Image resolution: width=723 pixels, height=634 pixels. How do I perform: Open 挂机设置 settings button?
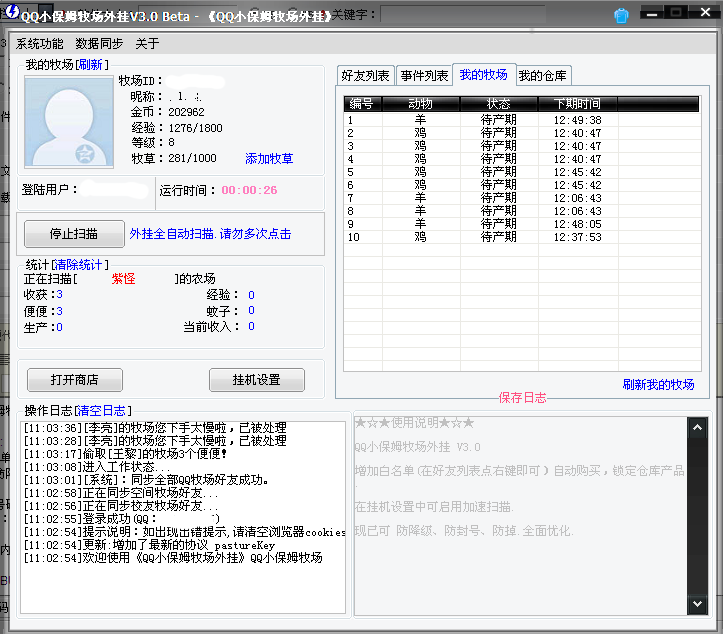(x=257, y=380)
